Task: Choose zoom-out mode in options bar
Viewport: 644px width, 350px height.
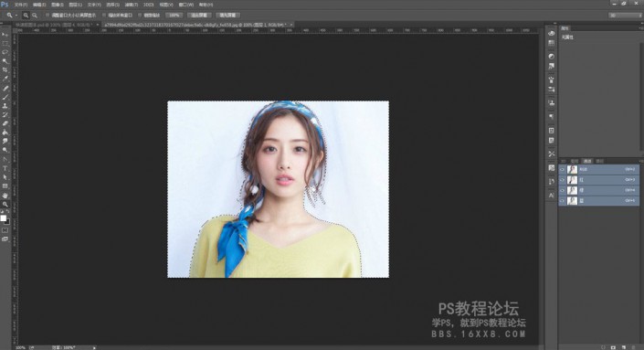Action: [35, 16]
